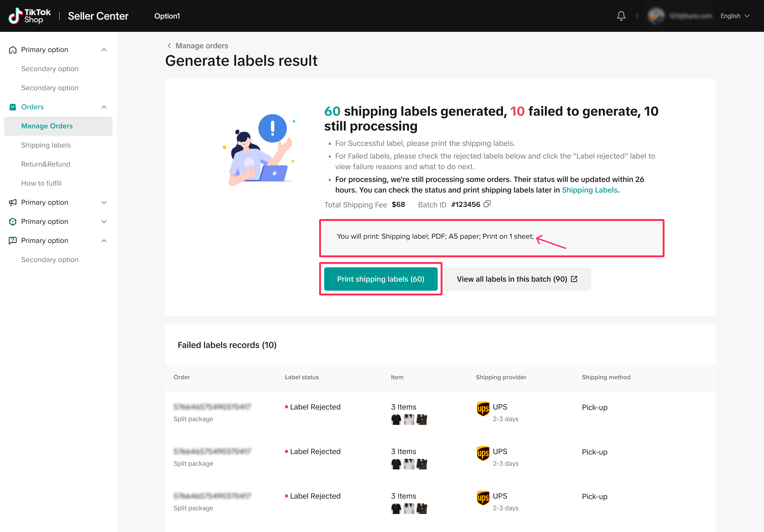Select Return&Refund in the sidebar
Viewport: 764px width, 532px height.
tap(46, 164)
